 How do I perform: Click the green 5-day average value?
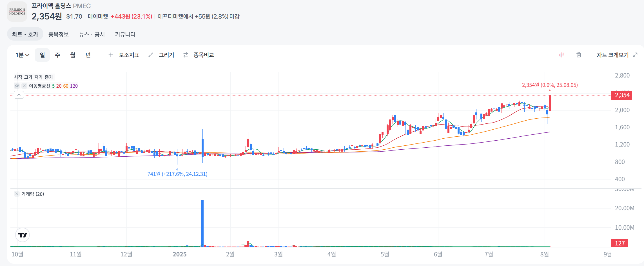point(53,86)
